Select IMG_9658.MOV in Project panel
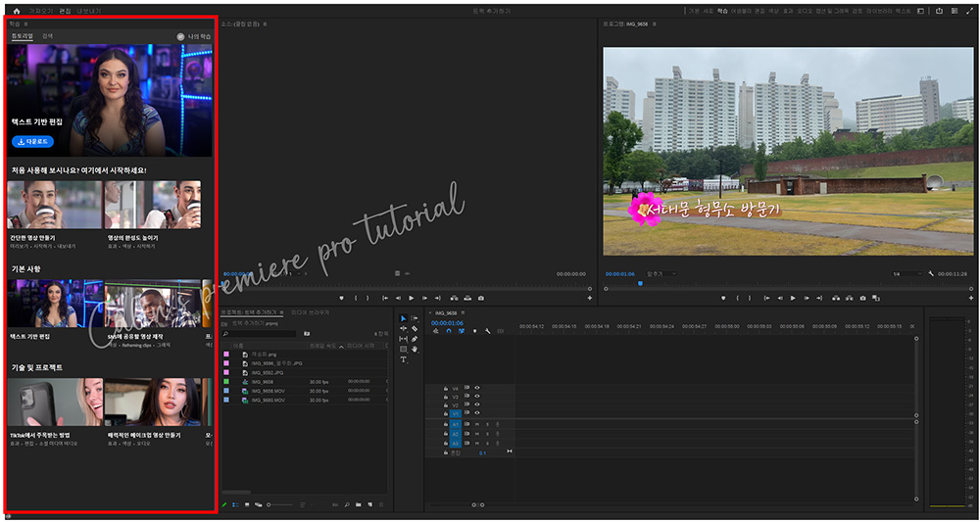The height and width of the screenshot is (522, 980). click(x=269, y=391)
